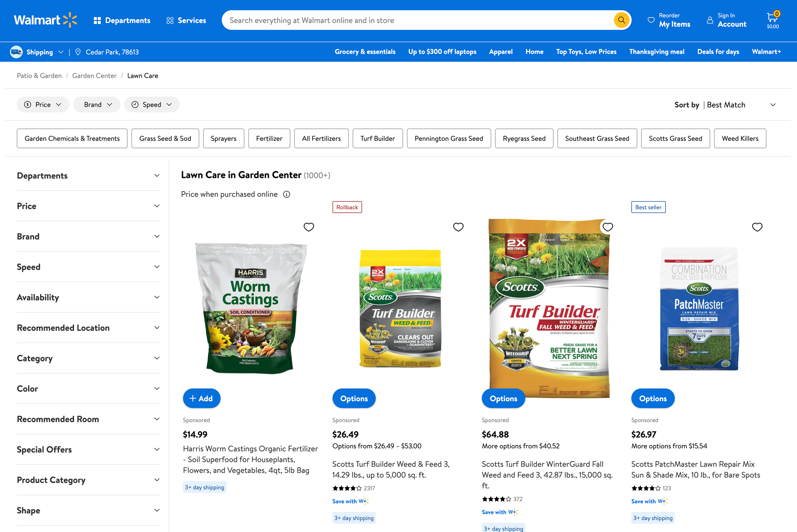Click the shipping truck icon
Viewport: 797px width, 532px height.
(16, 52)
